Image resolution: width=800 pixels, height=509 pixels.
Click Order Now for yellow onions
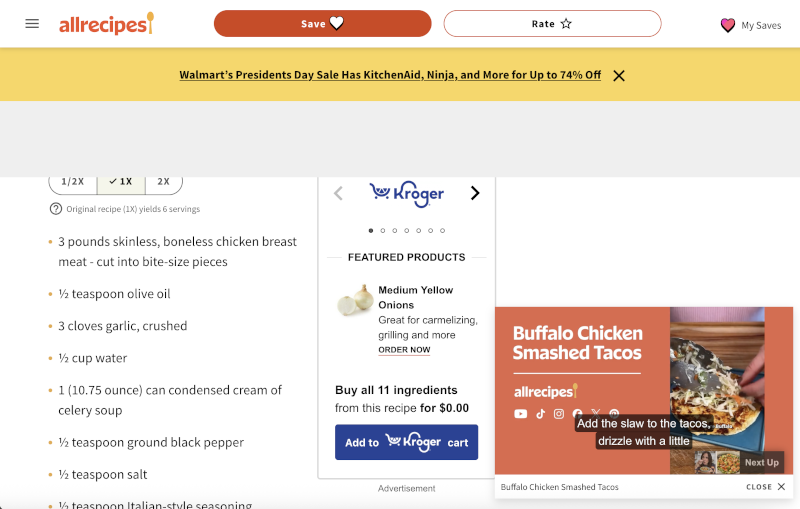point(404,350)
